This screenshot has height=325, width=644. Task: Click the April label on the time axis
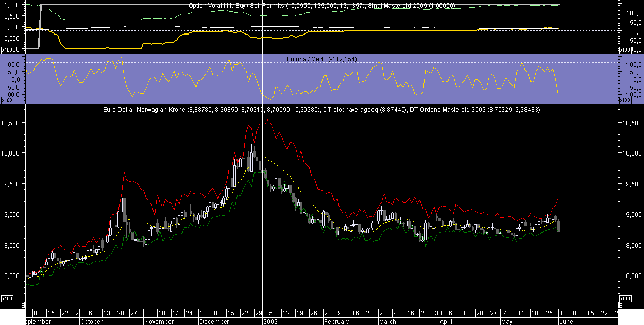click(446, 321)
